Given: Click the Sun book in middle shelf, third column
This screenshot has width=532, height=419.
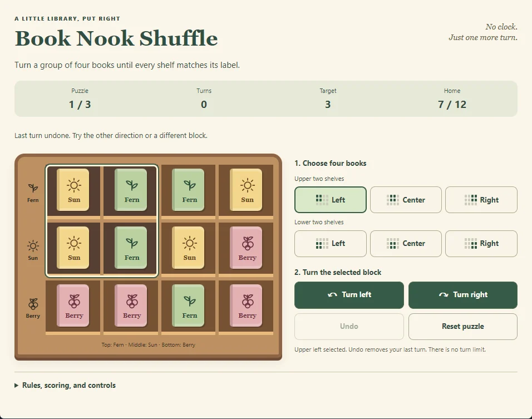Looking at the screenshot, I should click(x=188, y=248).
